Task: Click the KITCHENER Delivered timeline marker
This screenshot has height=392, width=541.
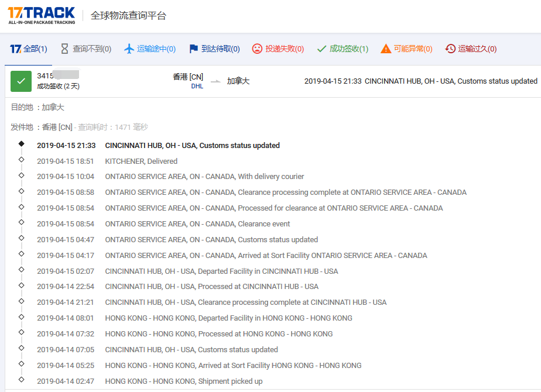Action: coord(22,159)
